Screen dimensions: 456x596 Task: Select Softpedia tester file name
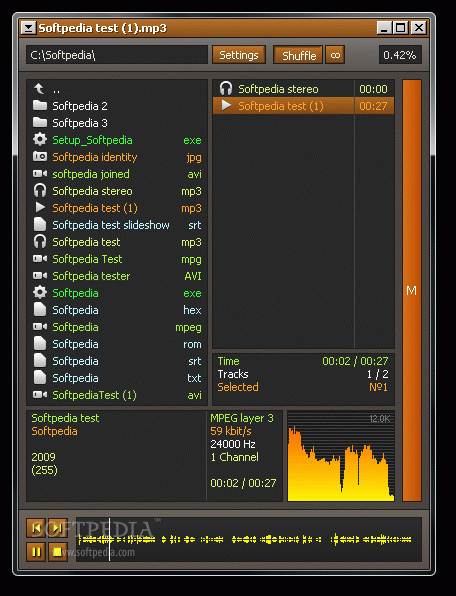pos(91,276)
